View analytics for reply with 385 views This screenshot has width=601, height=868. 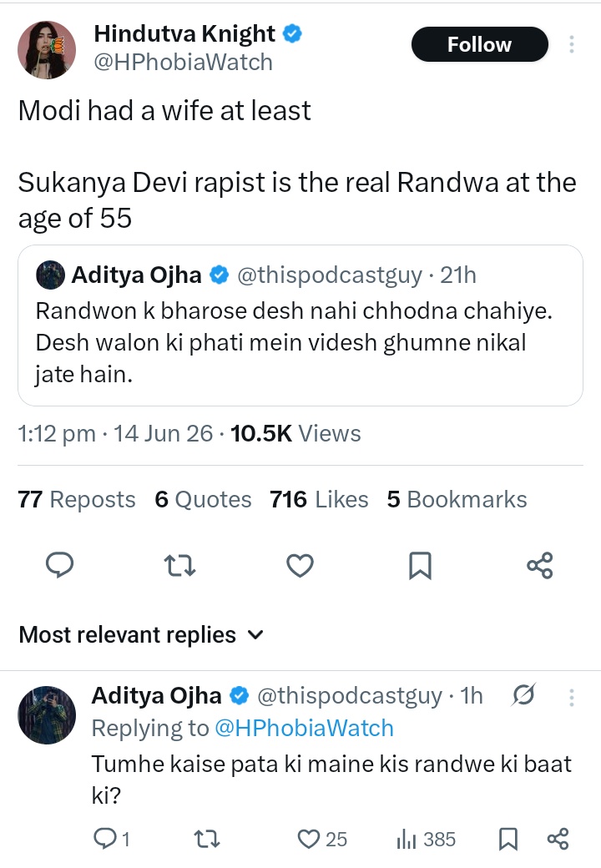[426, 840]
